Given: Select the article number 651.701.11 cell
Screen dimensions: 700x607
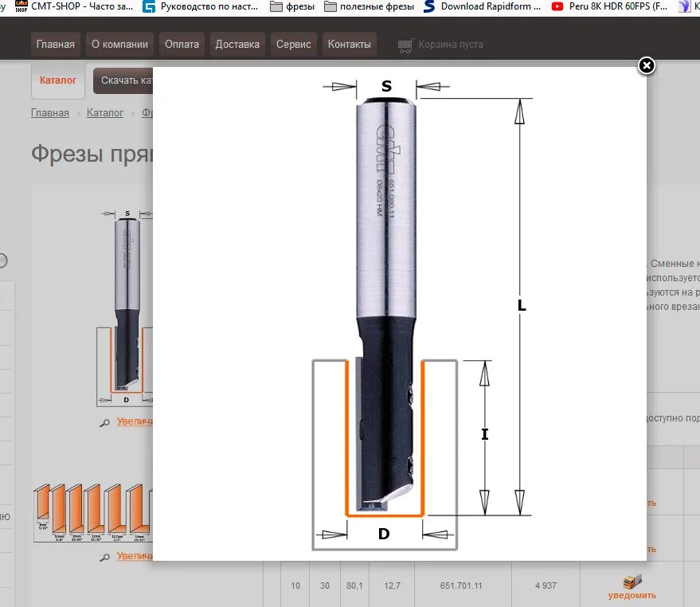Looking at the screenshot, I should tap(461, 585).
